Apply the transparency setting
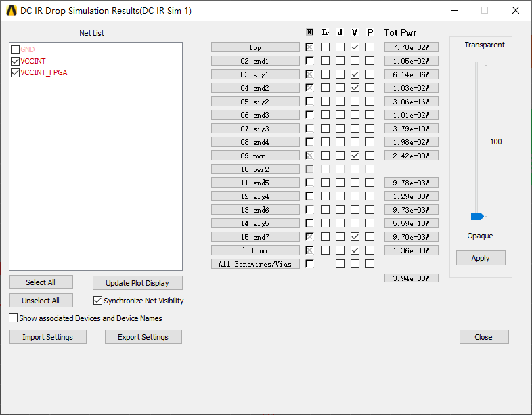 pos(481,258)
